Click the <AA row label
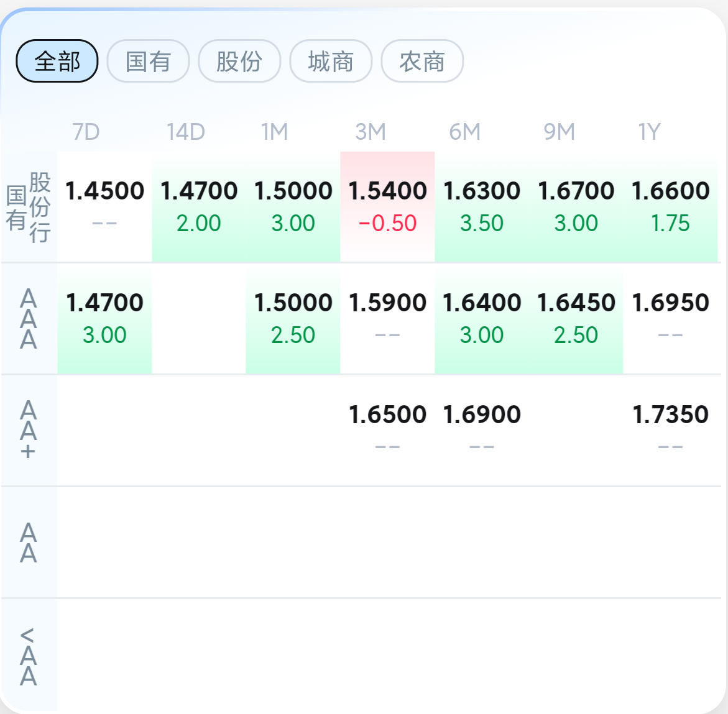Image resolution: width=728 pixels, height=714 pixels. tap(29, 656)
